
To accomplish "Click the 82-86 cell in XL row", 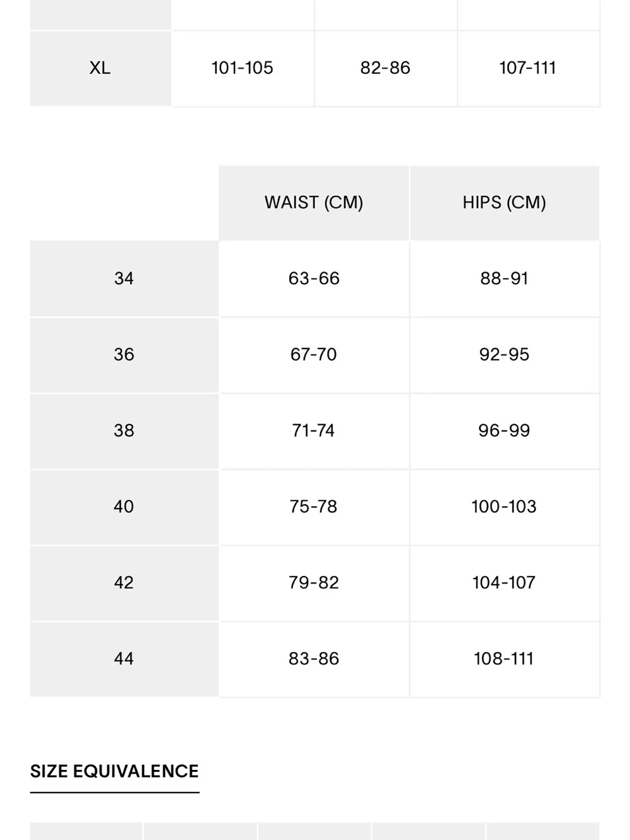I will (386, 68).
